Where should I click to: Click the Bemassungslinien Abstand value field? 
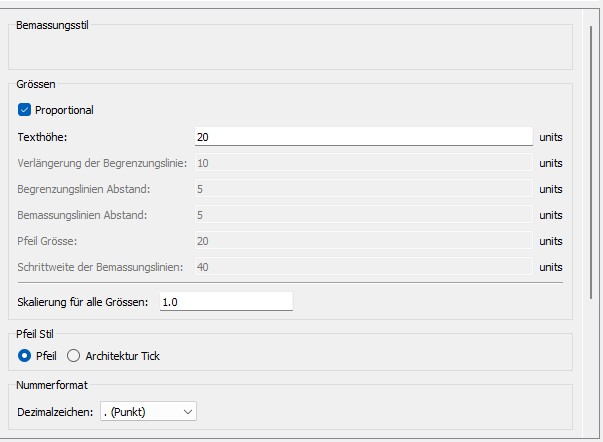click(x=363, y=215)
